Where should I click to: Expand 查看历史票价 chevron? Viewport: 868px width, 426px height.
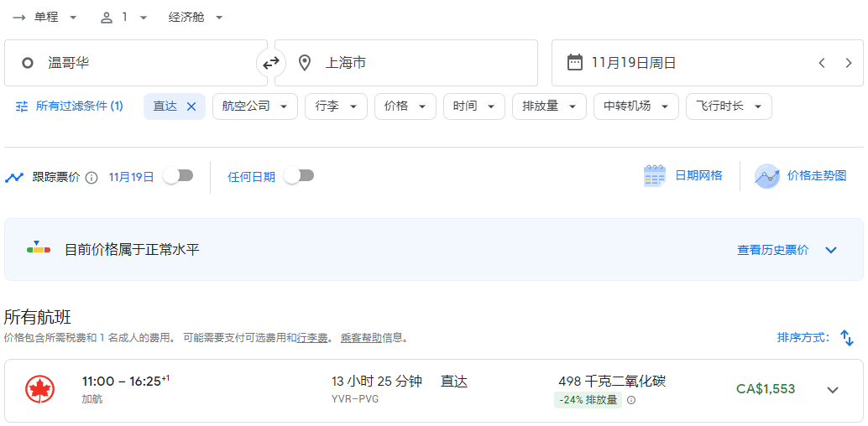(x=830, y=250)
